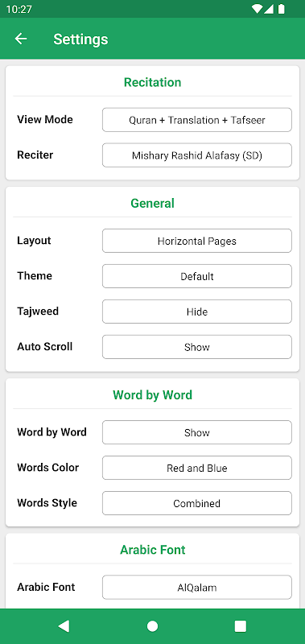Open Words Style Combined selector

197,502
